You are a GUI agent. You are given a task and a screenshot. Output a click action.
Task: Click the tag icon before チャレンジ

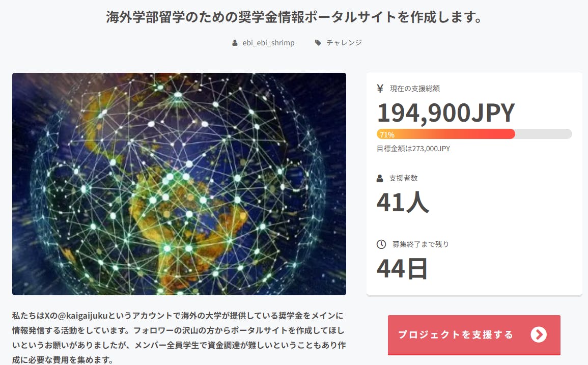click(318, 43)
